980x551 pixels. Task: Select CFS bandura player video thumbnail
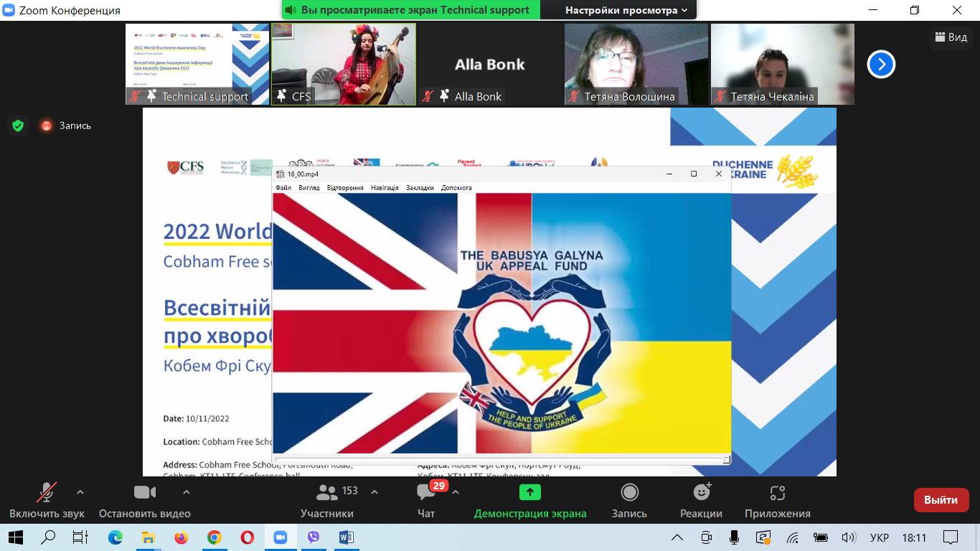click(344, 65)
